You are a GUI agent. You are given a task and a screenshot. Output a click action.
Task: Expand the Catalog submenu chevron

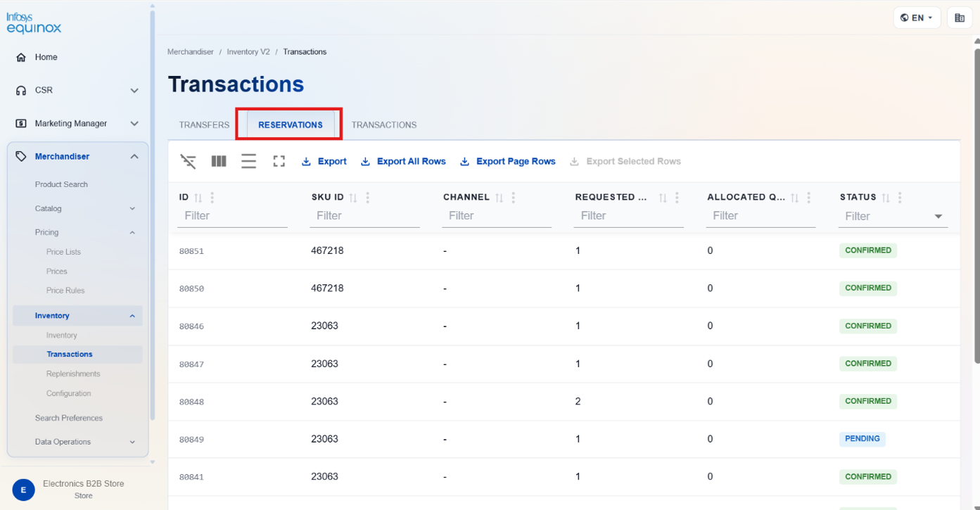[x=132, y=209]
